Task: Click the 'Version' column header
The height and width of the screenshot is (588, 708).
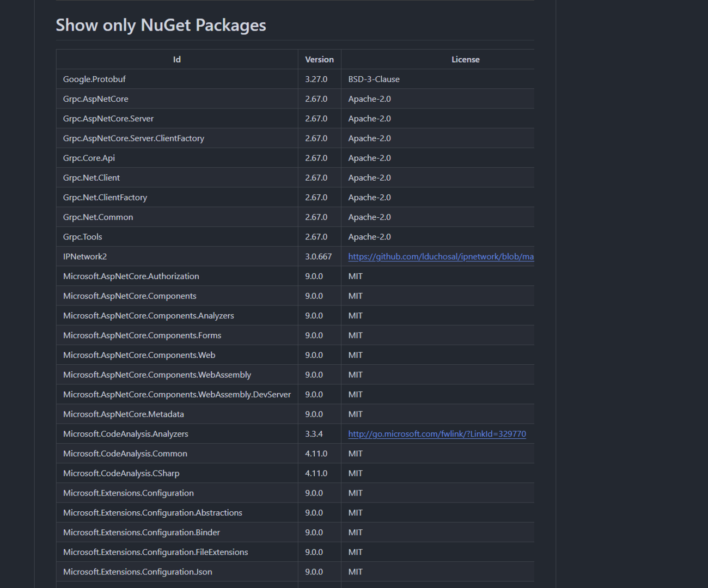Action: [x=319, y=59]
